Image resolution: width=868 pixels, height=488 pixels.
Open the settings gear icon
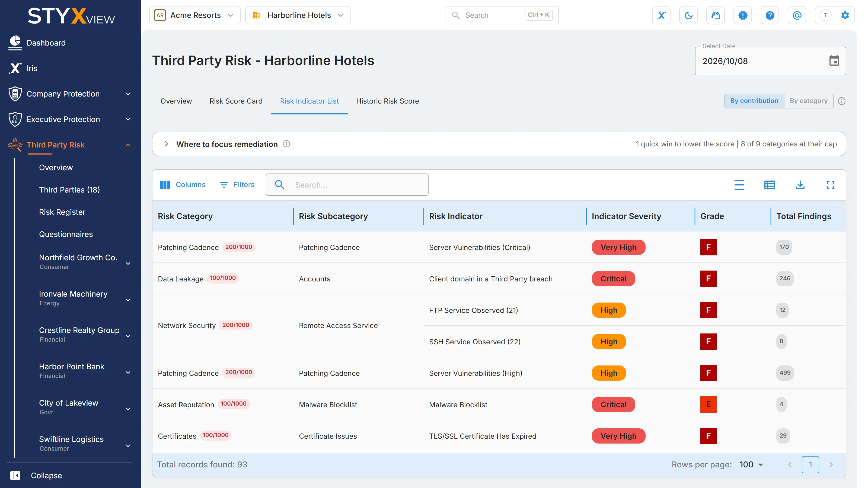[845, 15]
